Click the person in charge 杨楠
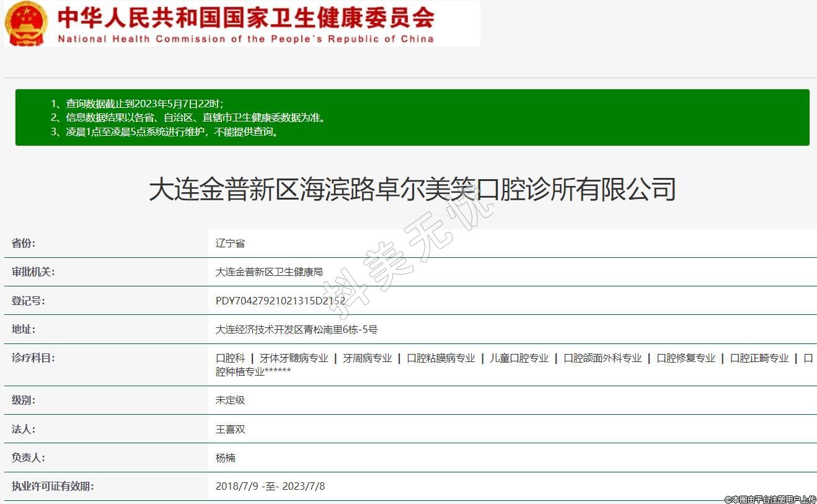817x504 pixels. pyautogui.click(x=225, y=458)
